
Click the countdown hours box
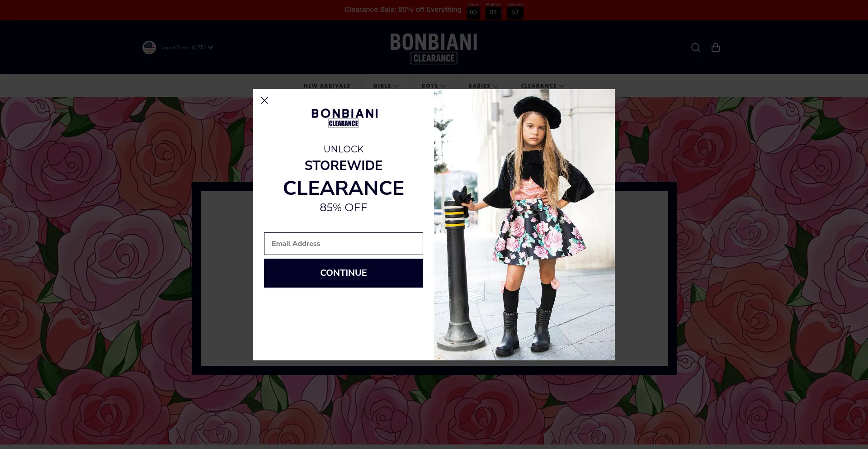(473, 13)
